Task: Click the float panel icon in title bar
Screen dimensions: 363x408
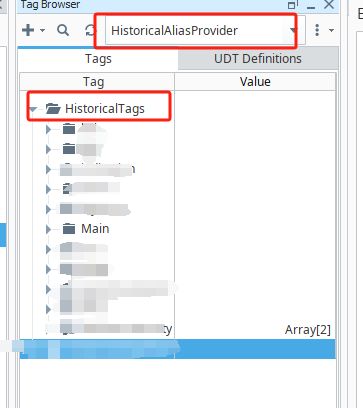Action: point(293,5)
